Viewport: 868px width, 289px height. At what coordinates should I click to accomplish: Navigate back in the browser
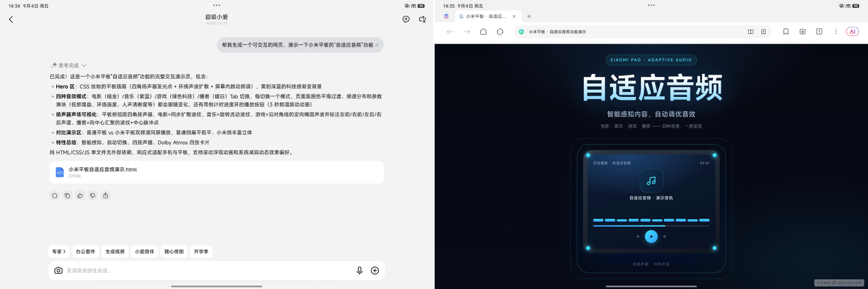point(449,32)
